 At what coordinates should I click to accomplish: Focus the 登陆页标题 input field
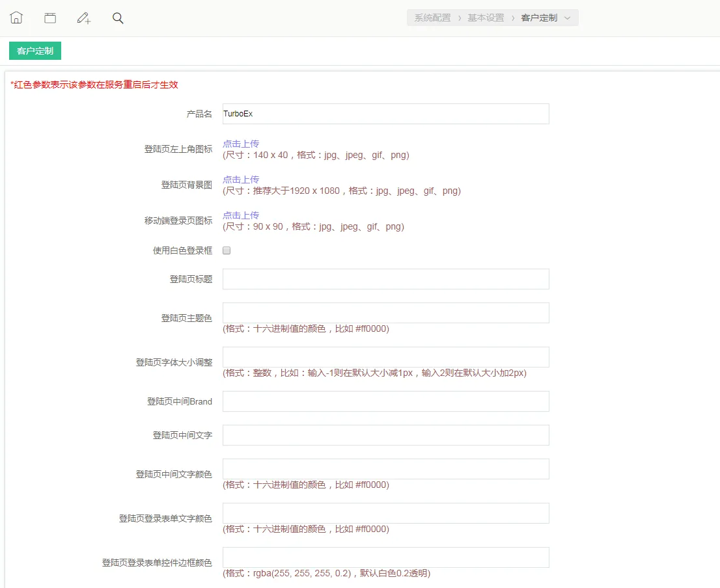tap(385, 279)
